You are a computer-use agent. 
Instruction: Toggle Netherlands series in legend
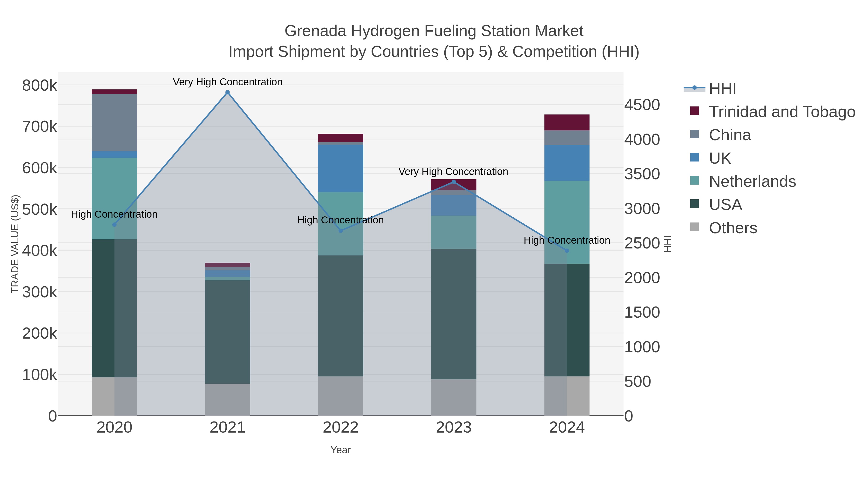pyautogui.click(x=743, y=181)
